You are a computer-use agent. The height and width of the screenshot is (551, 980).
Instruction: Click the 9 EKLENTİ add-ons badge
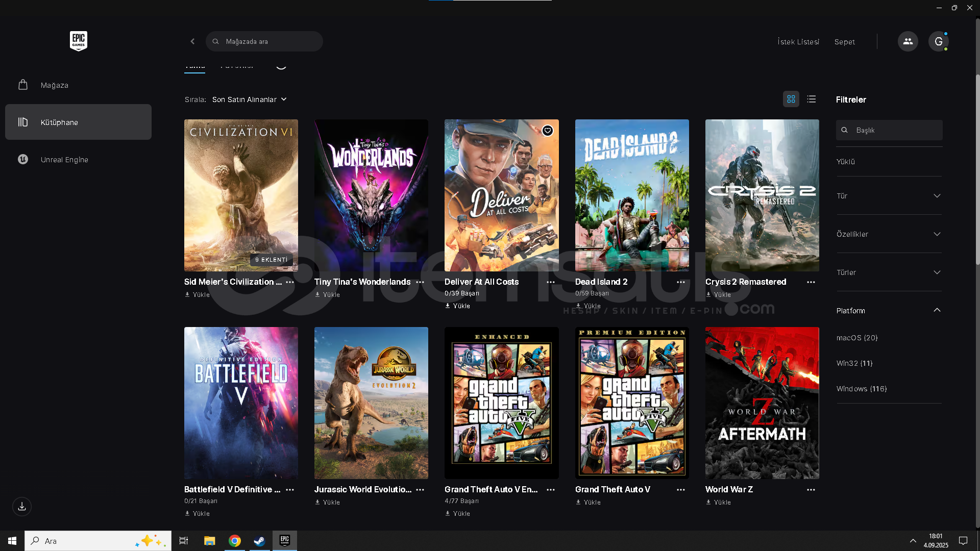272,260
